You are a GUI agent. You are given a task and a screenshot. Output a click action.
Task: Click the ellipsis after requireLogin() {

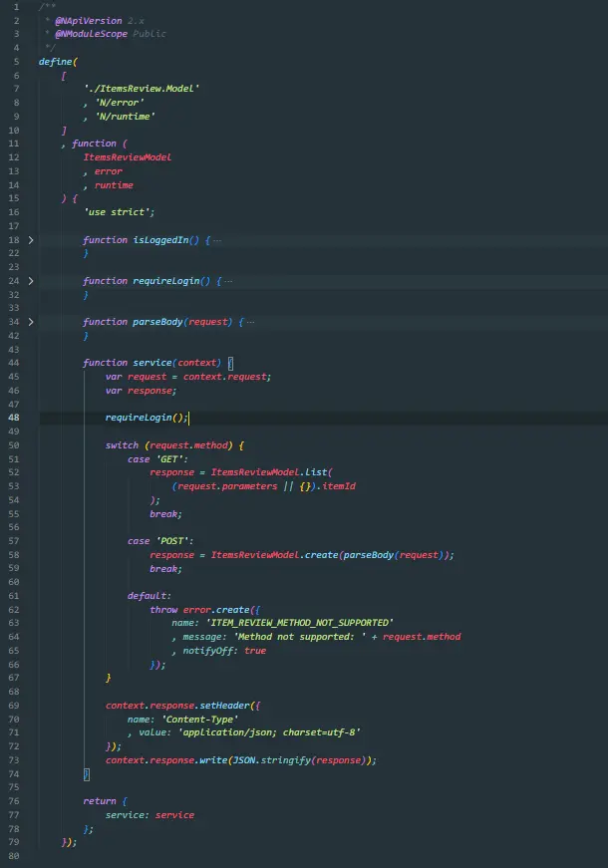pos(228,282)
